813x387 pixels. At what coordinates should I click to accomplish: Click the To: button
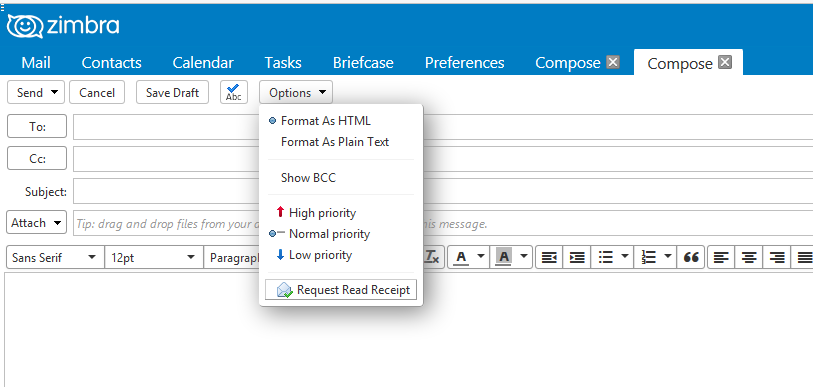pos(37,126)
